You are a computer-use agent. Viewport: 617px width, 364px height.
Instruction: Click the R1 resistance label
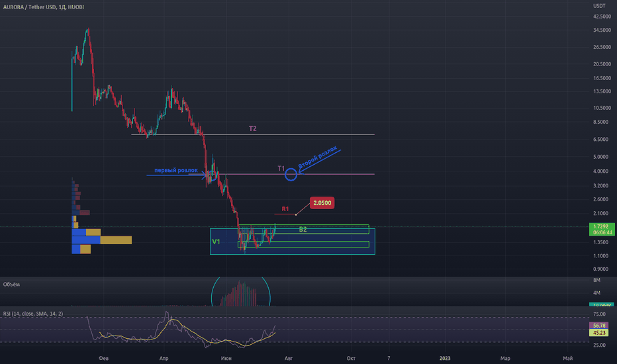coord(285,209)
